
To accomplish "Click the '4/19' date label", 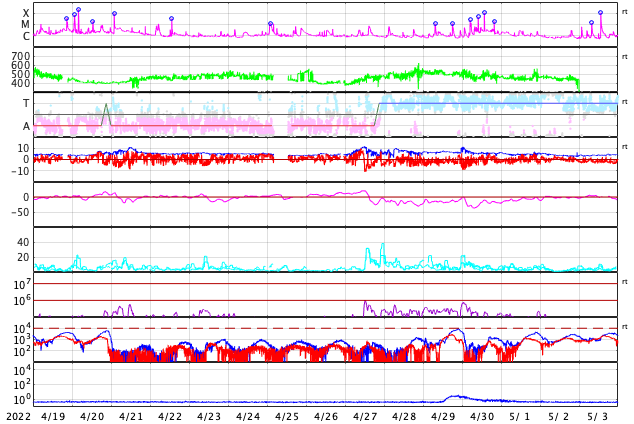I will click(x=53, y=416).
